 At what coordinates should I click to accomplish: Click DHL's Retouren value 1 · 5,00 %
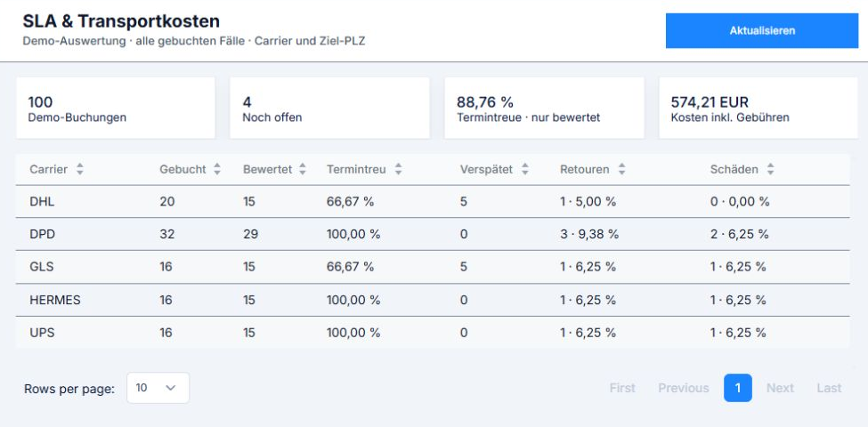588,201
